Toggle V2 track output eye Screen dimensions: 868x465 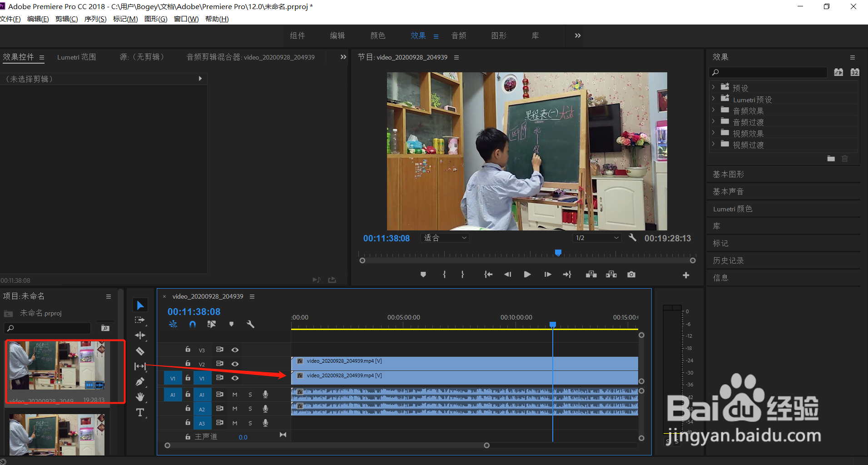(x=235, y=364)
